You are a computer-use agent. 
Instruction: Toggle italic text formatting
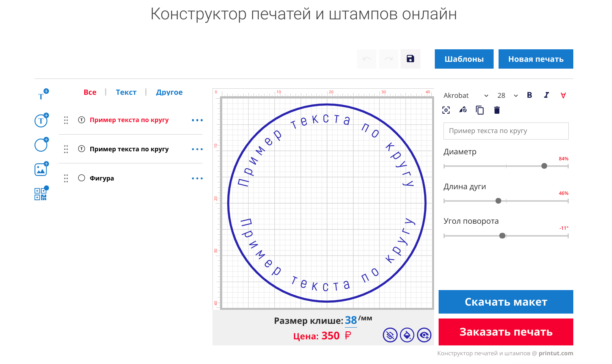pyautogui.click(x=546, y=95)
